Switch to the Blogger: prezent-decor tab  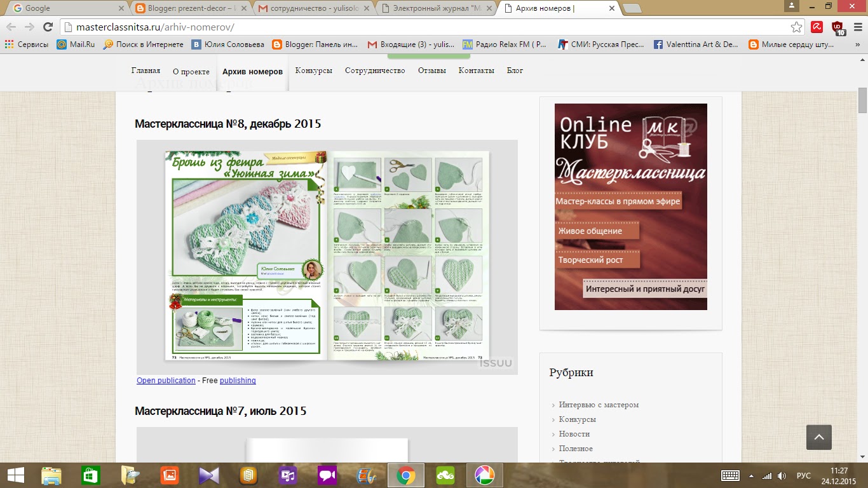click(x=191, y=8)
